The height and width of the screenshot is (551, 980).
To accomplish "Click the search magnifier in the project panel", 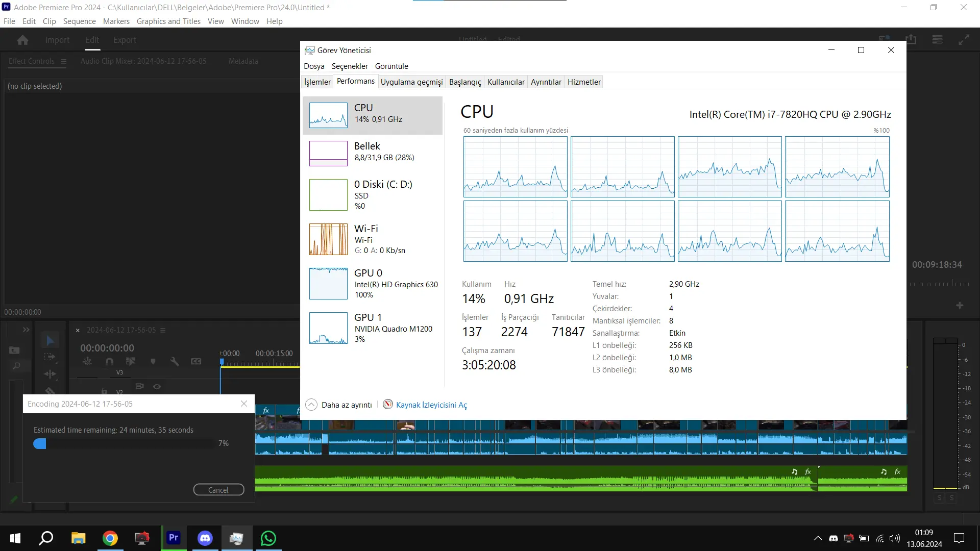I will 16,366.
